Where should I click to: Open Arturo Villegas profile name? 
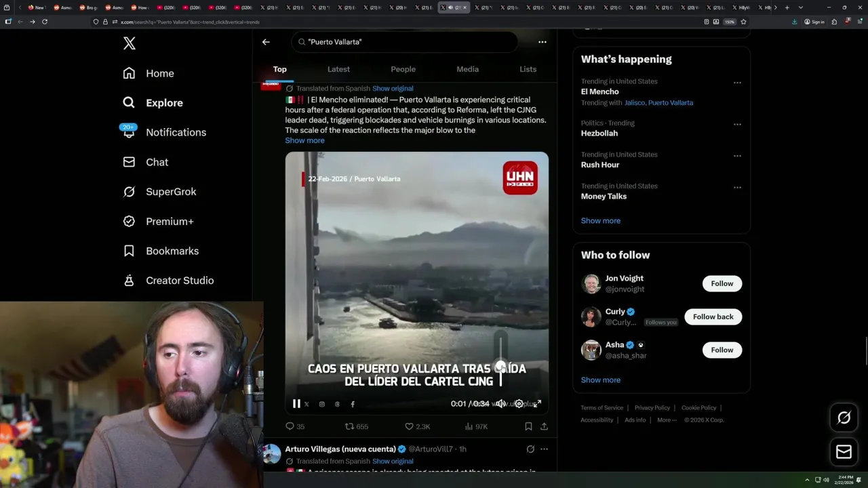(340, 449)
